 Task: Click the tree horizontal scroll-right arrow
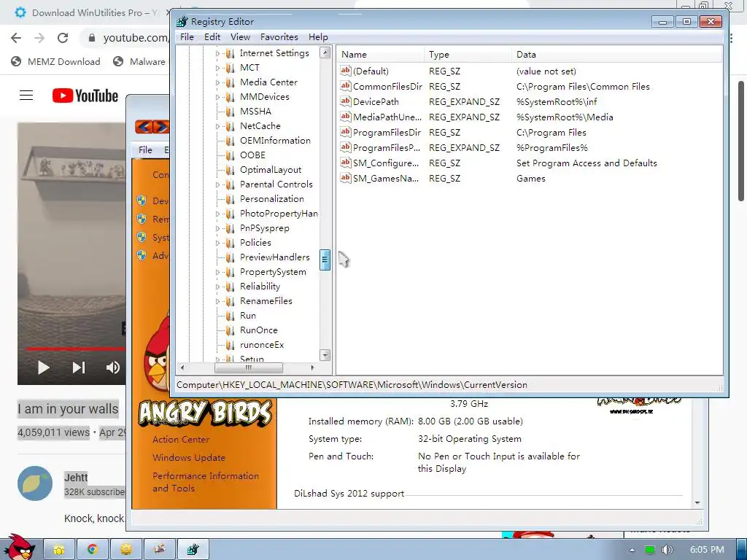(x=312, y=367)
